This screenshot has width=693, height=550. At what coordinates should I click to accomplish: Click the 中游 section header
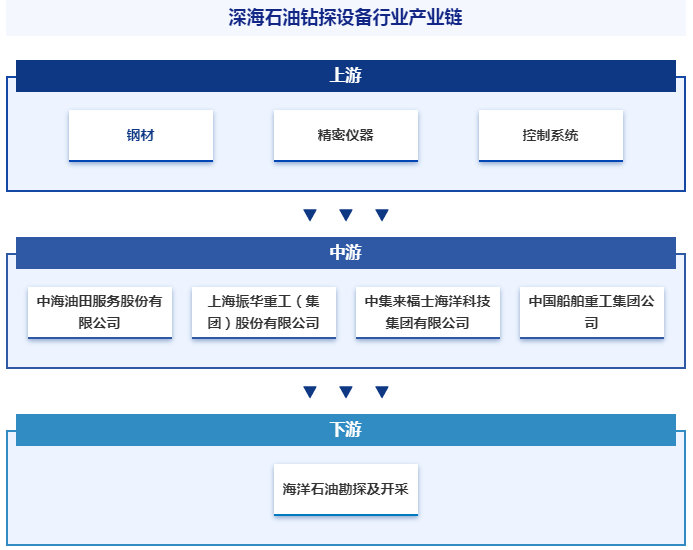pos(346,253)
